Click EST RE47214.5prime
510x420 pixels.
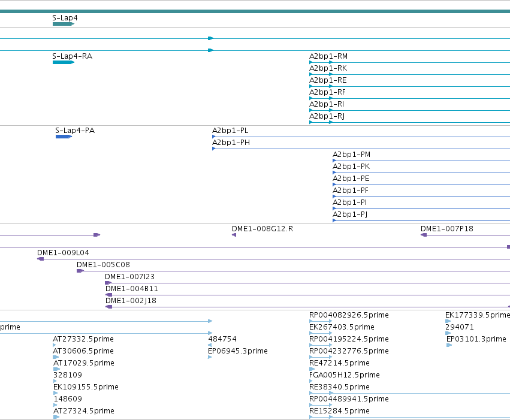[339, 364]
